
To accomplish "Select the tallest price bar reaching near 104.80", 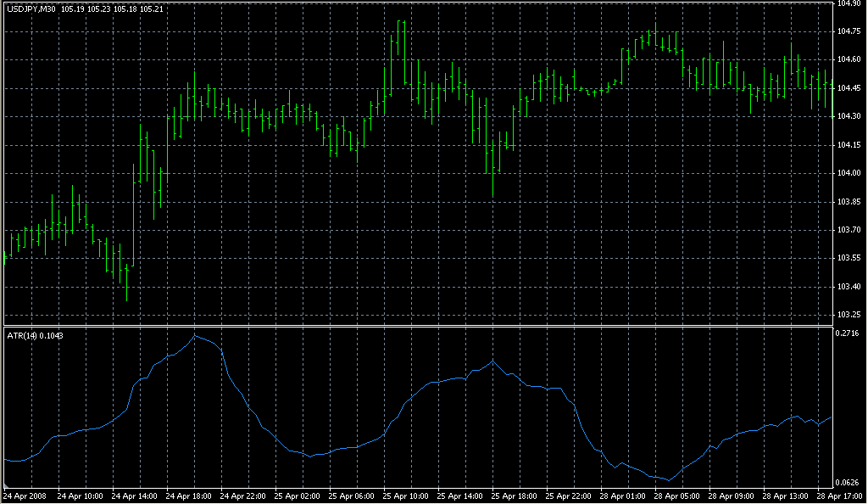I will click(398, 51).
